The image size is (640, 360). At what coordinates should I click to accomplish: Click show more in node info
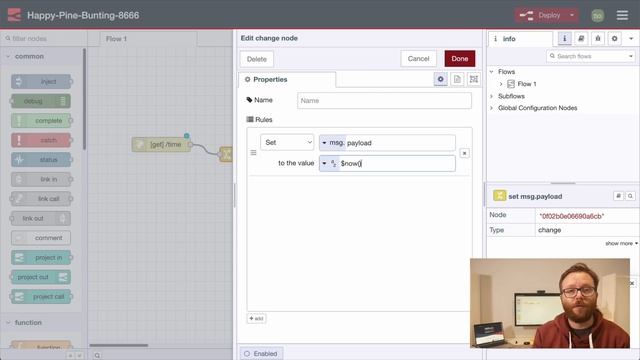[x=622, y=243]
